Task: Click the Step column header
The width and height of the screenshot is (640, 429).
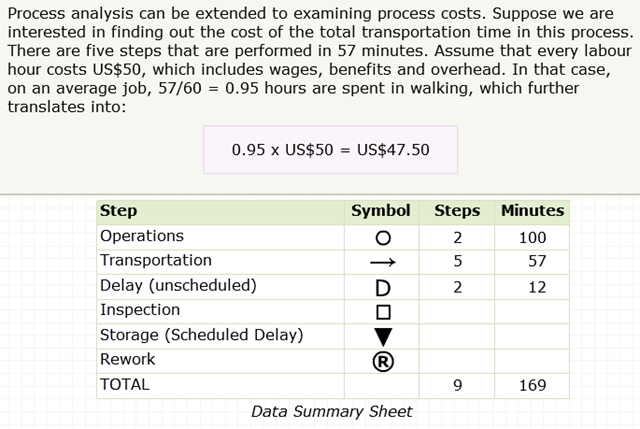Action: (119, 211)
